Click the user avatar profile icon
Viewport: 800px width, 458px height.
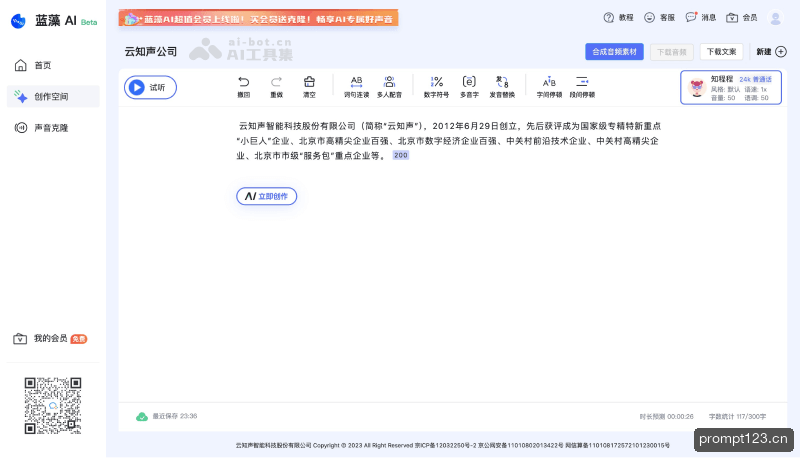coord(776,18)
